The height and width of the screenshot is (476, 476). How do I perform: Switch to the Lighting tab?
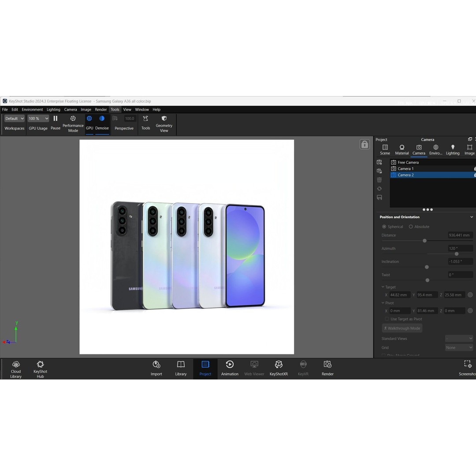[x=453, y=150]
